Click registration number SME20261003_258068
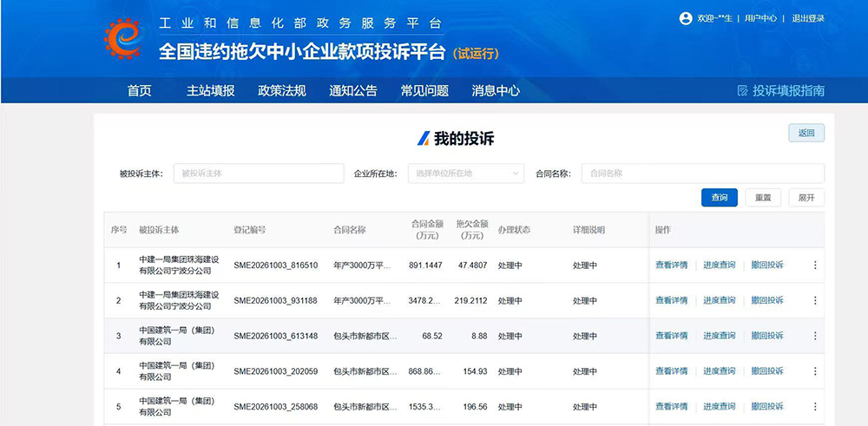 tap(276, 407)
